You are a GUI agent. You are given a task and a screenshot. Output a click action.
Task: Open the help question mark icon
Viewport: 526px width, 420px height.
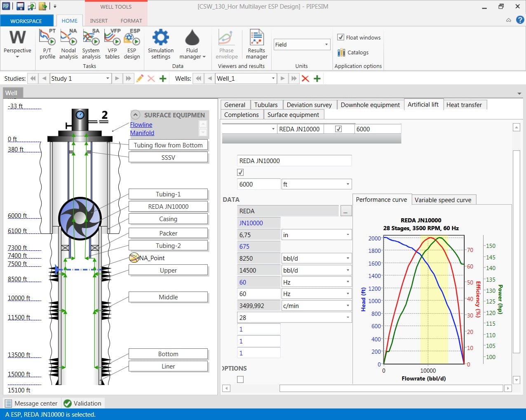520,20
